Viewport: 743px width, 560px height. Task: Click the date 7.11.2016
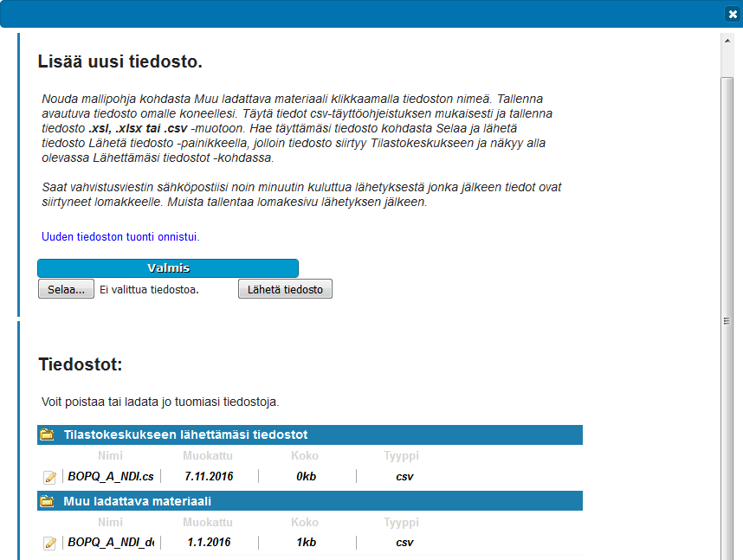pyautogui.click(x=209, y=477)
